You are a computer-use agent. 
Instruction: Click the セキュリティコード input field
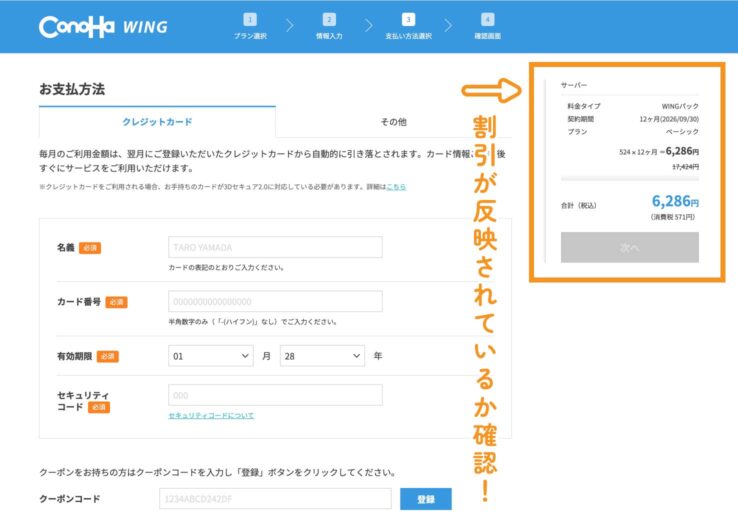(x=275, y=395)
